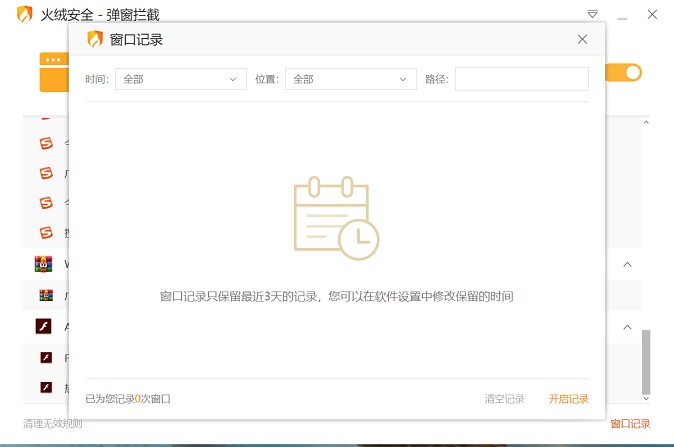
Task: Open the title bar dropdown menu icon
Action: [x=593, y=15]
